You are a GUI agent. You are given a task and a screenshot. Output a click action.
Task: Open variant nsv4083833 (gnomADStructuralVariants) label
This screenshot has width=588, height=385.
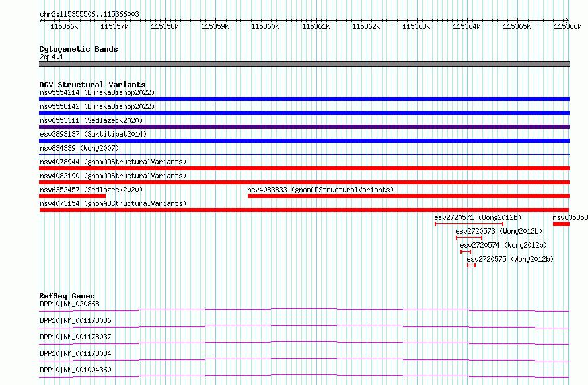point(320,190)
